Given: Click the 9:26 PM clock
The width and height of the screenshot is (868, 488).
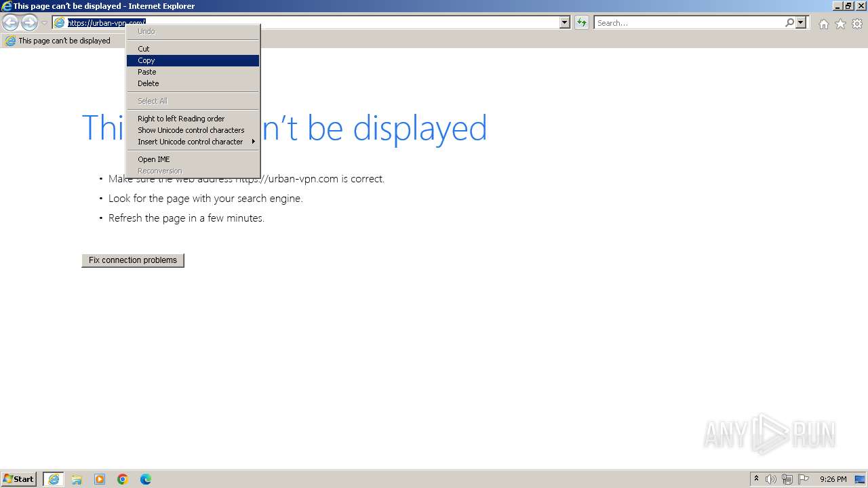Looking at the screenshot, I should pos(833,479).
